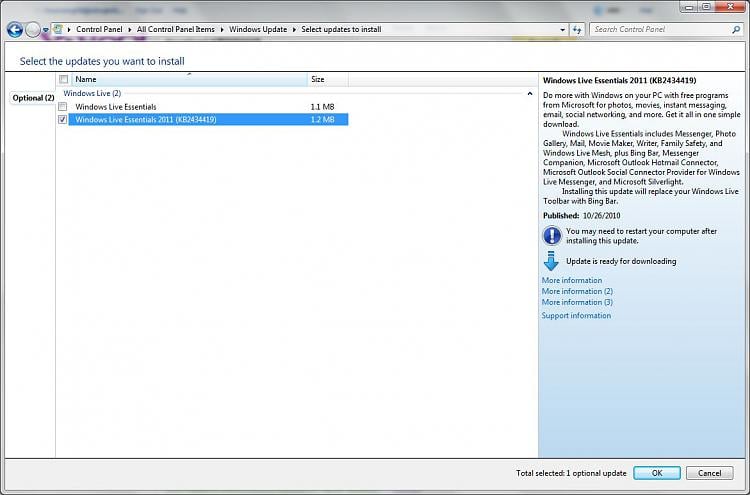Click the Cancel button
Image resolution: width=750 pixels, height=495 pixels.
[x=709, y=473]
